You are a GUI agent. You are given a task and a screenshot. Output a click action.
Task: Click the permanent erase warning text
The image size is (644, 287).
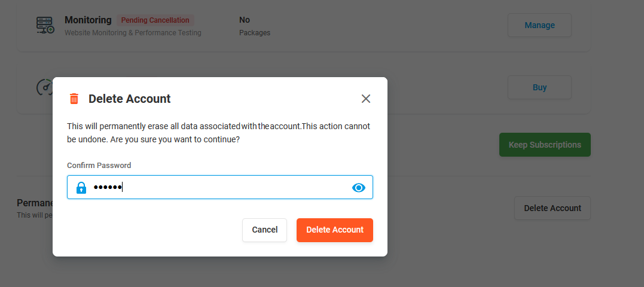click(x=218, y=133)
